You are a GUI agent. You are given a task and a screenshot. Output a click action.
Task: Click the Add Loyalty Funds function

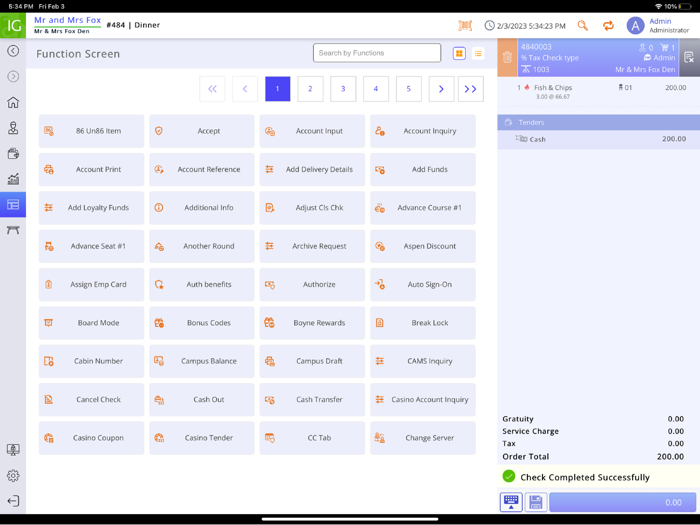click(92, 208)
